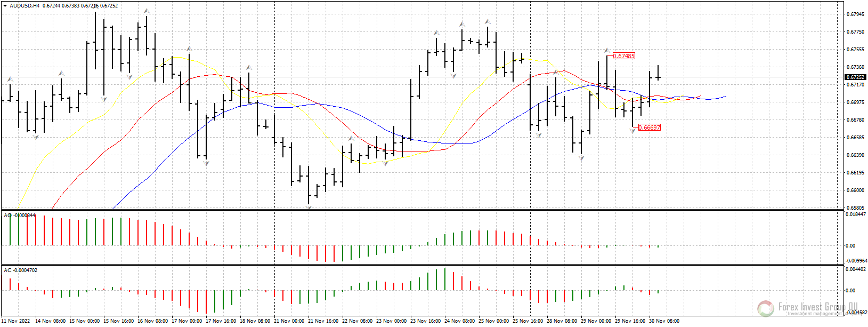
Task: Select the red 0.66697 price label
Action: click(x=650, y=127)
